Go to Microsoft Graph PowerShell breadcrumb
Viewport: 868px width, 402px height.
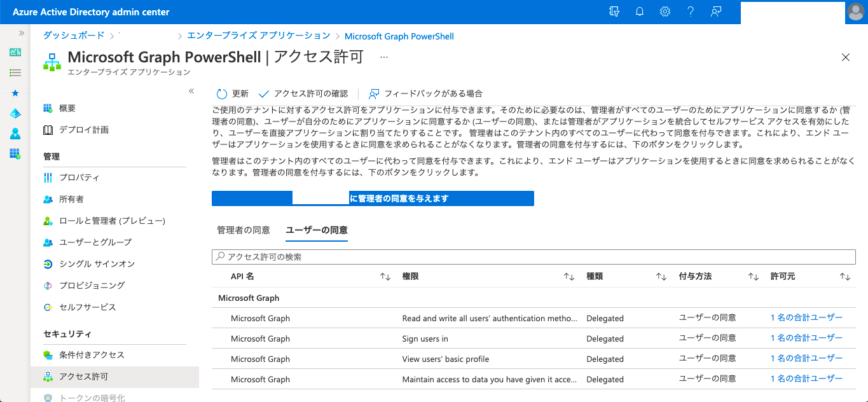pos(399,36)
